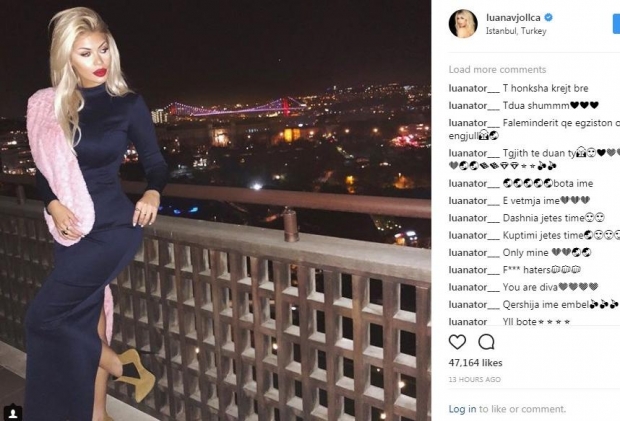620x421 pixels.
Task: Open the luanavjollca username link
Action: click(513, 17)
